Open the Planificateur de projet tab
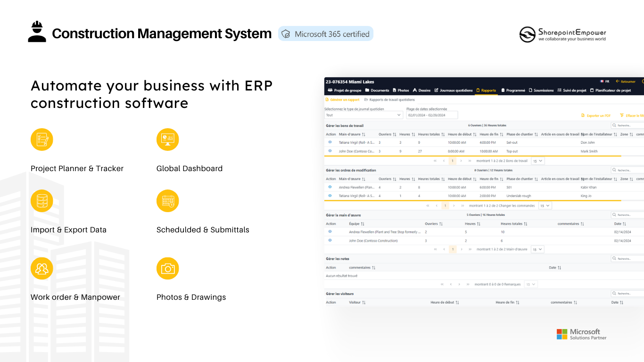This screenshot has height=362, width=644. [x=610, y=90]
